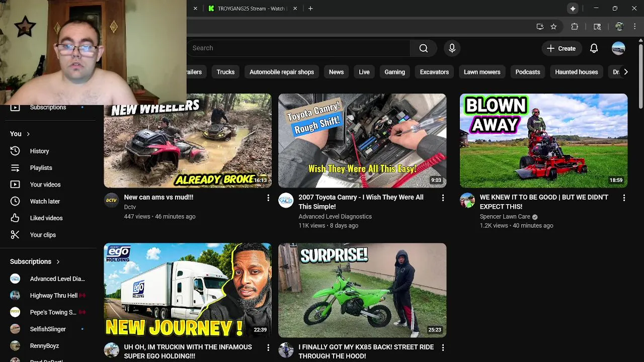Open the Chrome three-dot menu
This screenshot has width=644, height=362.
coord(635,27)
